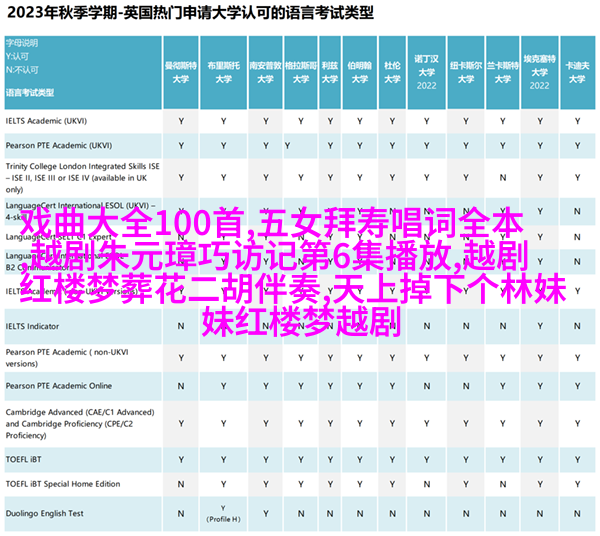Click PTE non-UKVI versions Y under 杜伦大学

392,358
